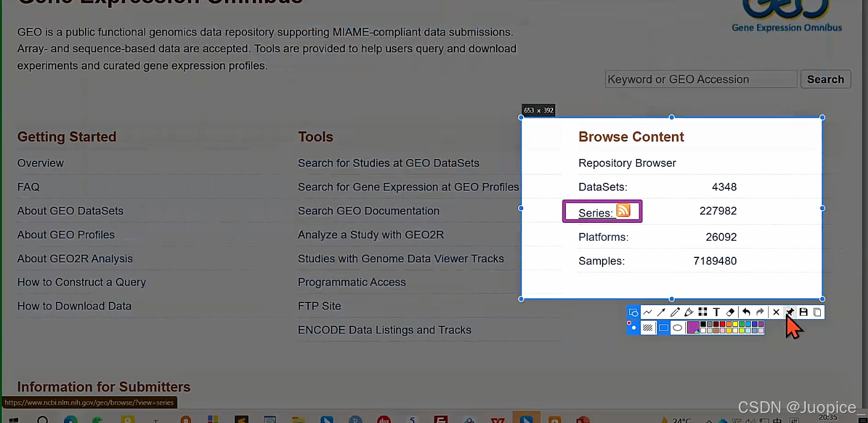Viewport: 868px width, 423px height.
Task: Pick the dark blue color swatch
Action: click(755, 324)
